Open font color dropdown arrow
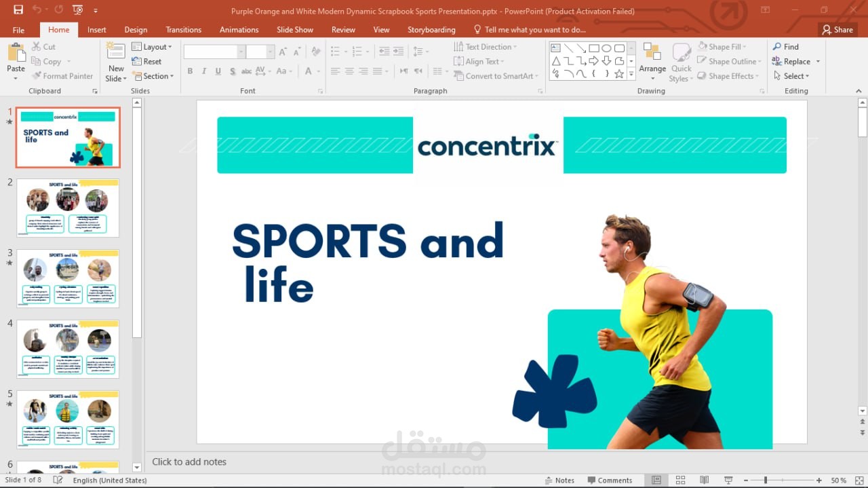Image resolution: width=868 pixels, height=488 pixels. pyautogui.click(x=318, y=71)
